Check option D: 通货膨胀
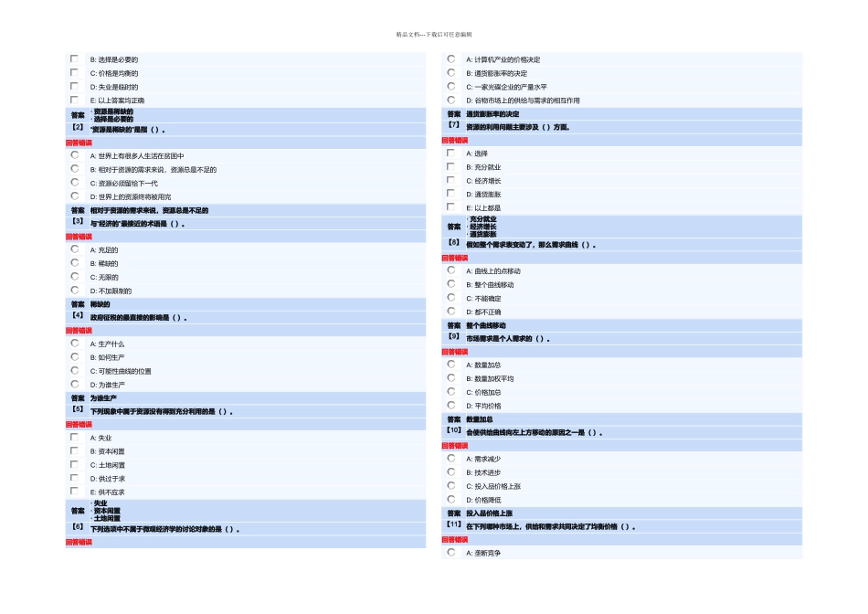This screenshot has height=614, width=868. tap(450, 193)
